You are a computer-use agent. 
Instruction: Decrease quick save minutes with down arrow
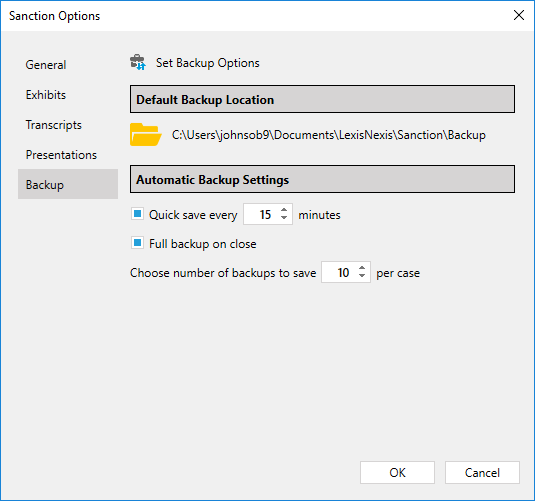(x=284, y=218)
